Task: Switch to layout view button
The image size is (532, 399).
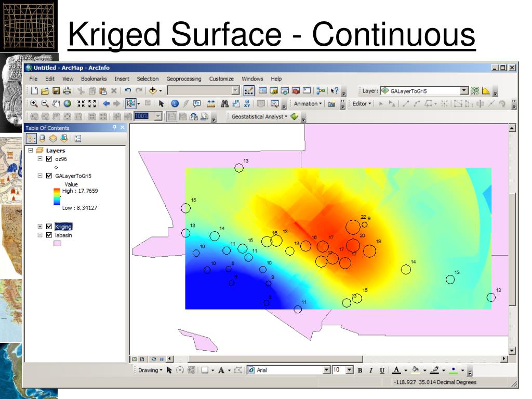Action: coord(142,359)
